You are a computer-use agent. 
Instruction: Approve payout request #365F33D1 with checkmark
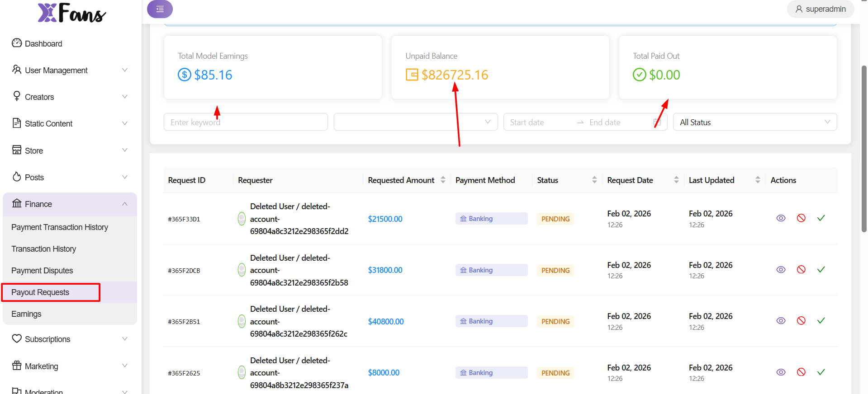coord(821,218)
